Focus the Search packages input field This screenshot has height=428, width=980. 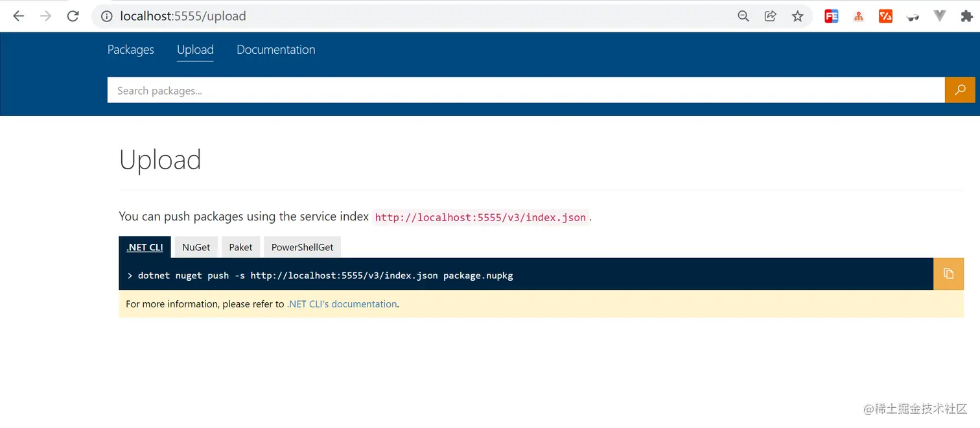tap(525, 91)
